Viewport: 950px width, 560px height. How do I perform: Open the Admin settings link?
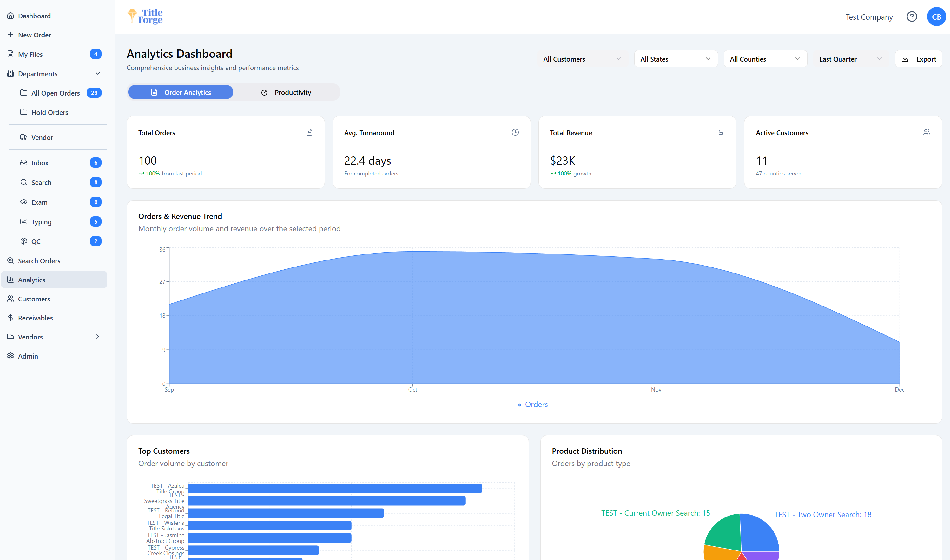click(x=54, y=355)
